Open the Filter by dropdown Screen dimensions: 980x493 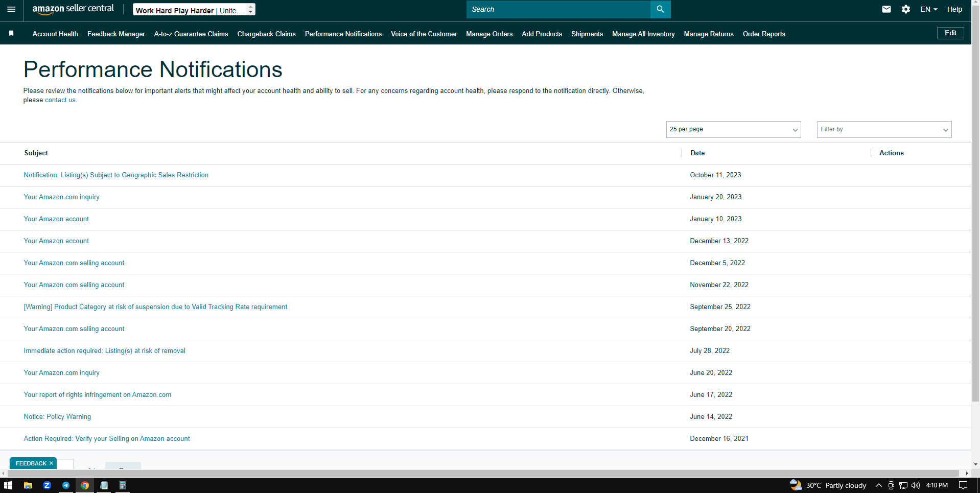click(x=884, y=129)
